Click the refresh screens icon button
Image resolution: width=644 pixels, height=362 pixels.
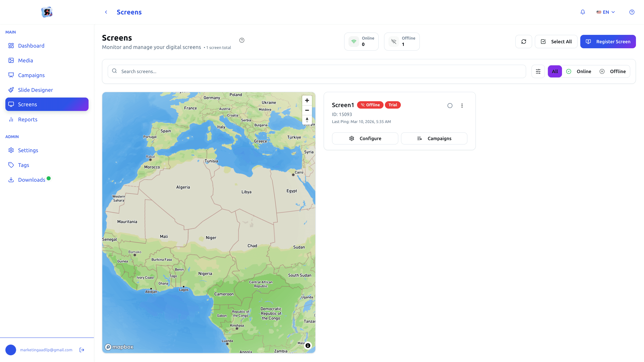[x=523, y=41]
